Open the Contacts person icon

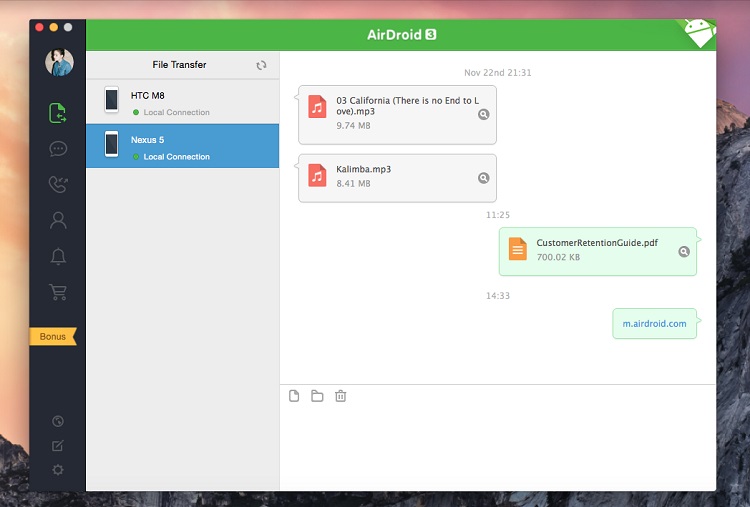(58, 220)
